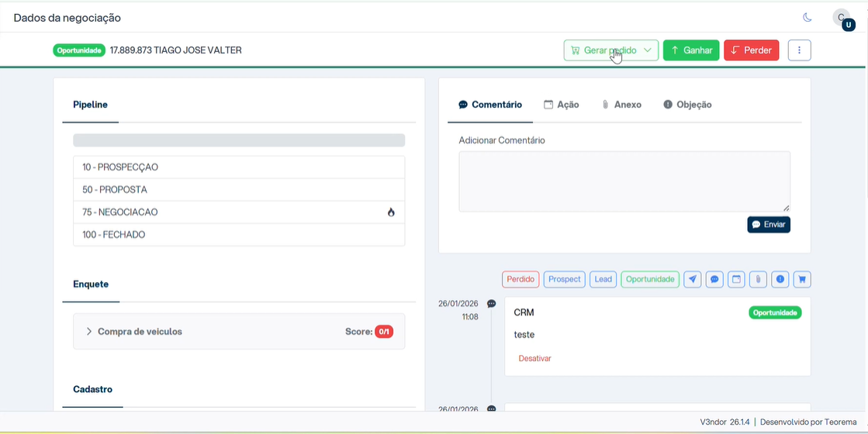868x434 pixels.
Task: Toggle the comment bubble filter icon
Action: pos(714,279)
